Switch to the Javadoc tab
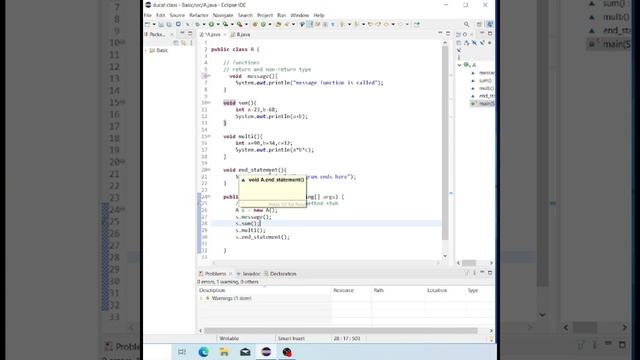640x360 pixels. 248,273
